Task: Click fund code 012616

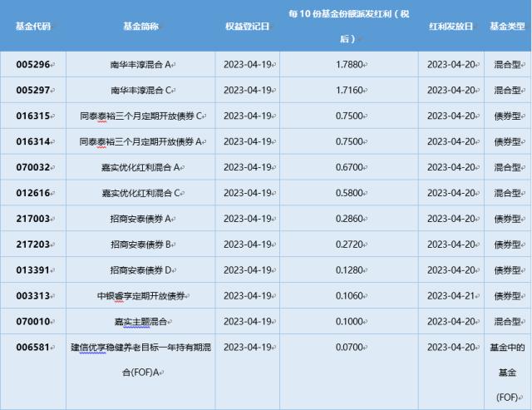Action: pos(33,193)
